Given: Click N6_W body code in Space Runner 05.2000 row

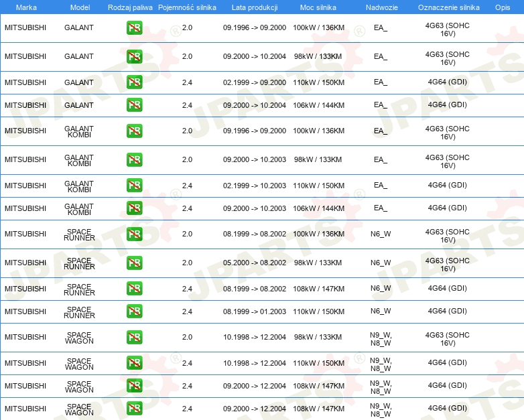Looking at the screenshot, I should pyautogui.click(x=381, y=263).
